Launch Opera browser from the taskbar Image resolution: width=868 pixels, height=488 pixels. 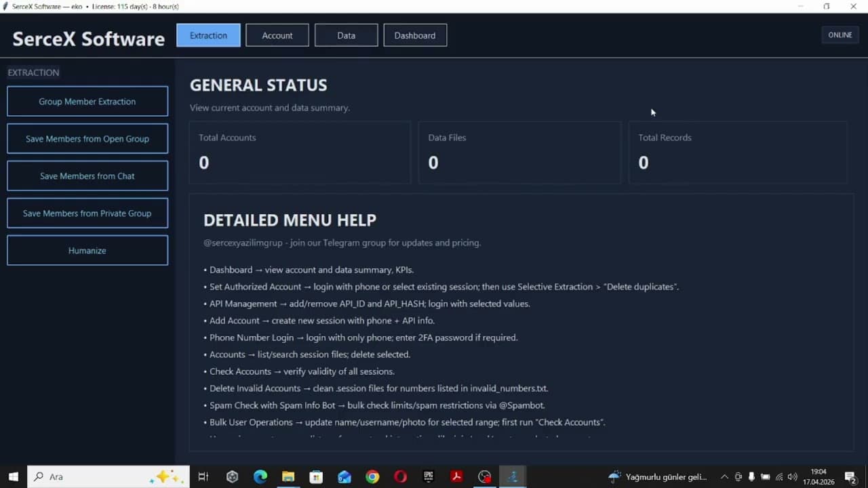400,476
